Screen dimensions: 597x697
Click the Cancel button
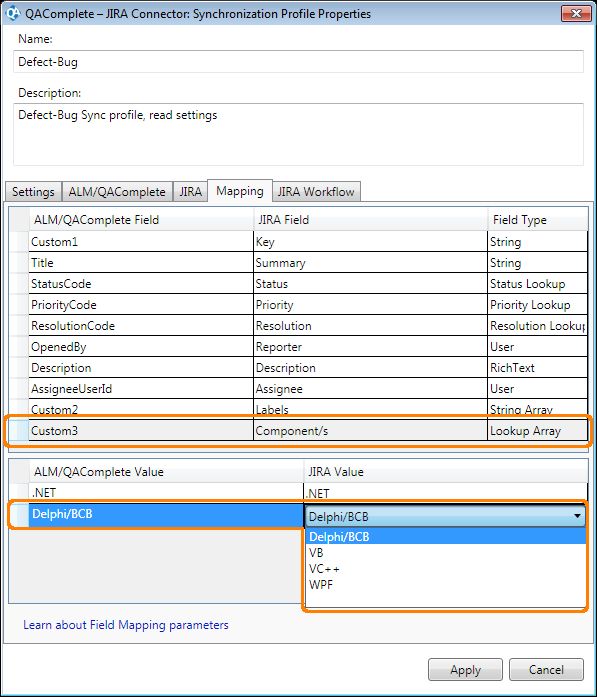click(546, 669)
